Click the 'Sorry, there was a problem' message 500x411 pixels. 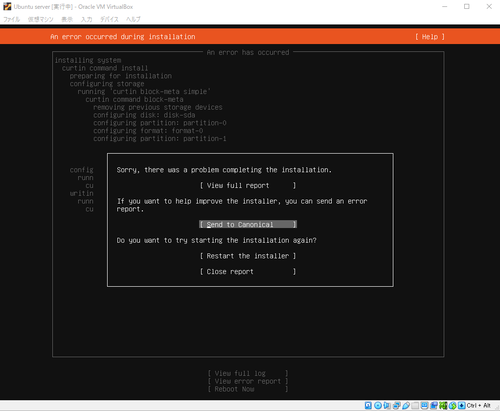tap(224, 170)
